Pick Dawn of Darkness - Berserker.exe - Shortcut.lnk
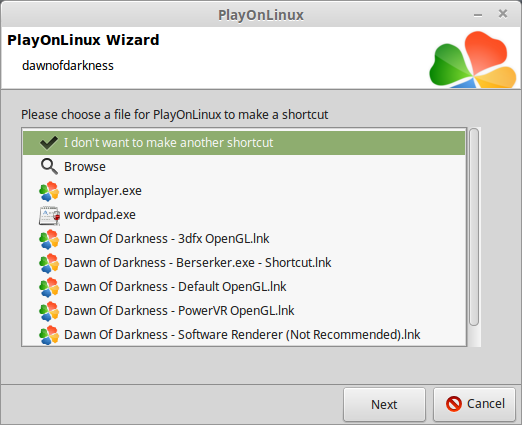This screenshot has width=522, height=425. 244,263
